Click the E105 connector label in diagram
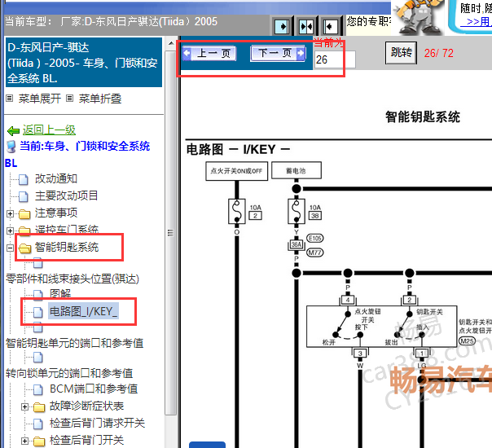The width and height of the screenshot is (492, 448). tap(314, 239)
